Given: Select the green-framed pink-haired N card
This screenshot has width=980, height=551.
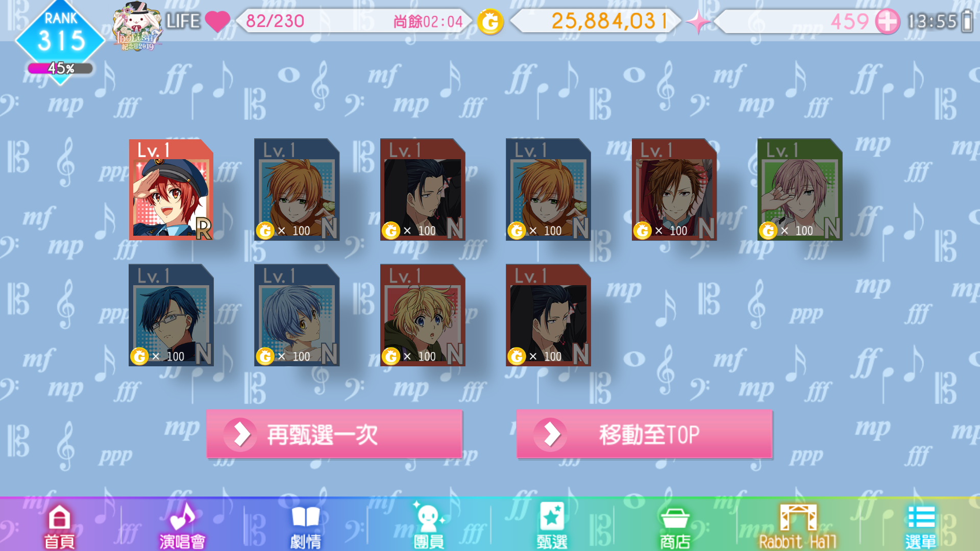Looking at the screenshot, I should 800,189.
